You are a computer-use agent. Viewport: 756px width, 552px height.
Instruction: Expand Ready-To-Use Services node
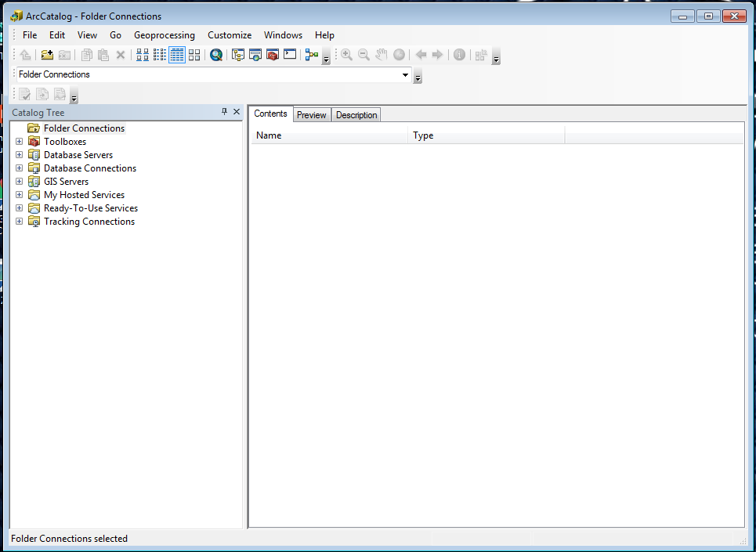click(x=20, y=208)
